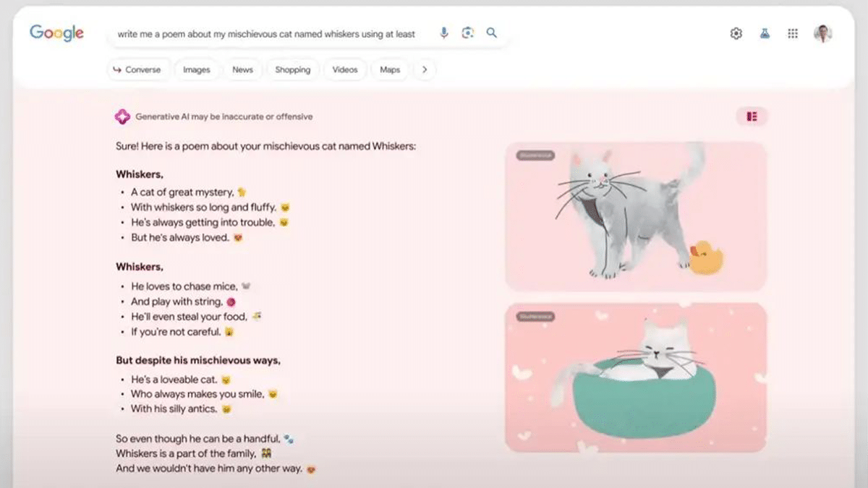This screenshot has height=488, width=868.
Task: Click "So even though he can be a handful"
Action: (199, 439)
